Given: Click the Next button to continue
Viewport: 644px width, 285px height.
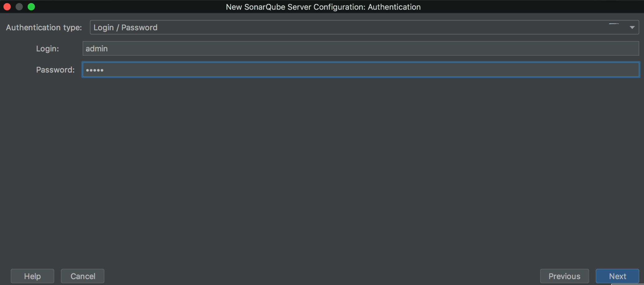Looking at the screenshot, I should (617, 276).
